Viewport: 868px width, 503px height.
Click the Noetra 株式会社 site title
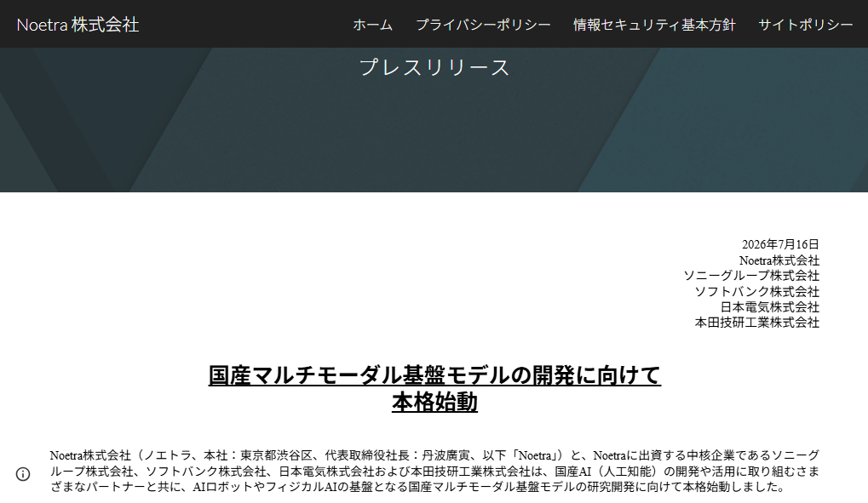(x=78, y=25)
